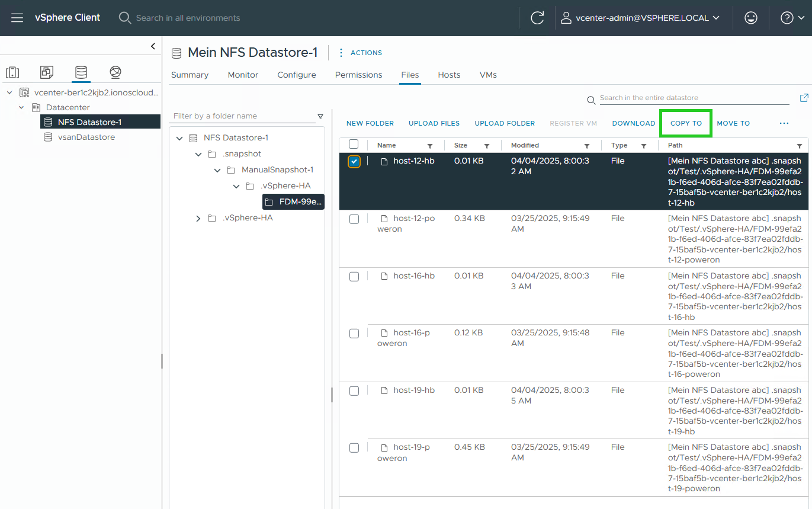Check the host-12-poweron row checkbox
Viewport: 812px width, 509px height.
point(354,219)
